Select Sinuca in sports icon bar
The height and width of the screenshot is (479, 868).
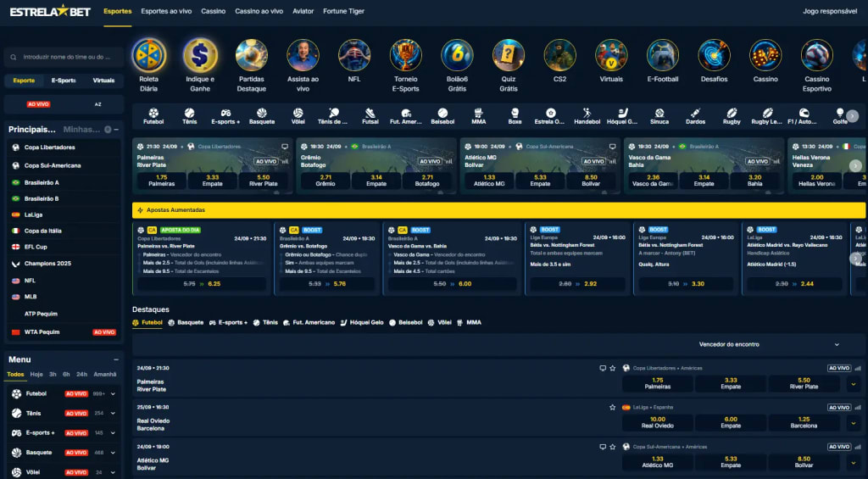click(x=659, y=116)
